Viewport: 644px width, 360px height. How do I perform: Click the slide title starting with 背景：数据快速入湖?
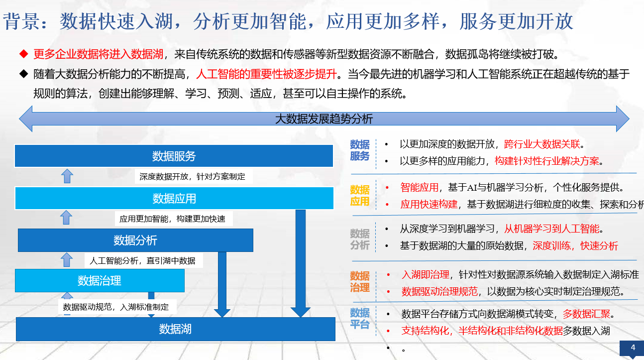(288, 21)
